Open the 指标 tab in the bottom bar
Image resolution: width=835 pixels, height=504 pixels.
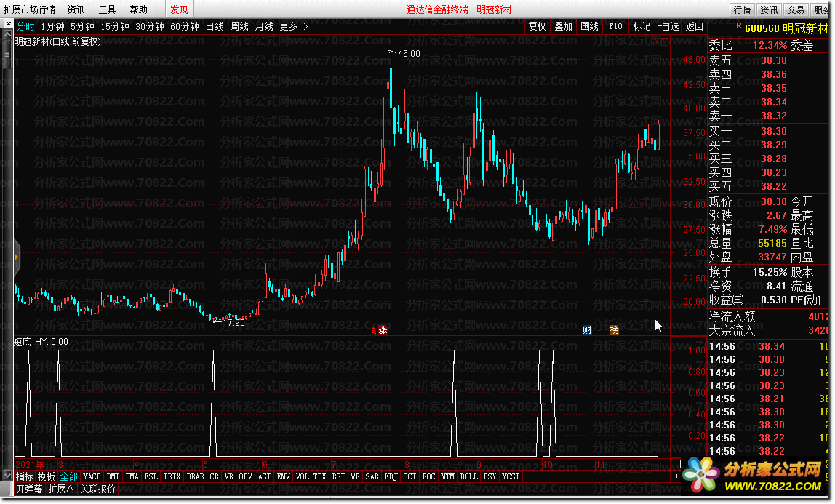click(25, 476)
